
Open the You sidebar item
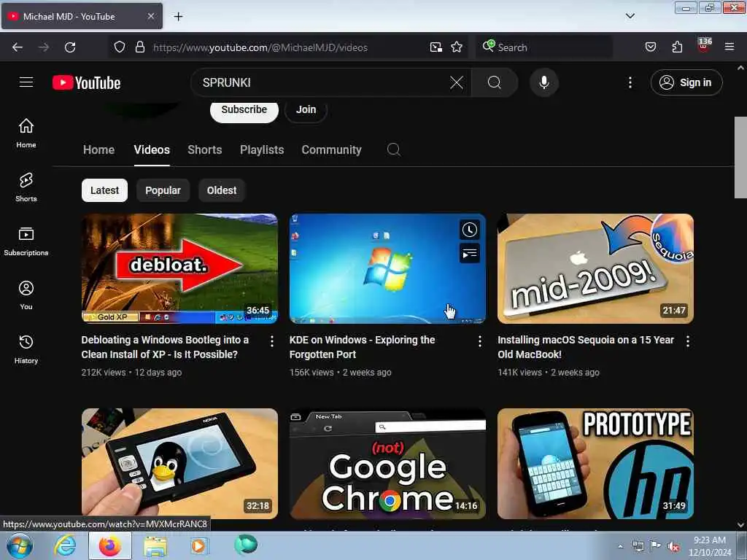click(26, 295)
